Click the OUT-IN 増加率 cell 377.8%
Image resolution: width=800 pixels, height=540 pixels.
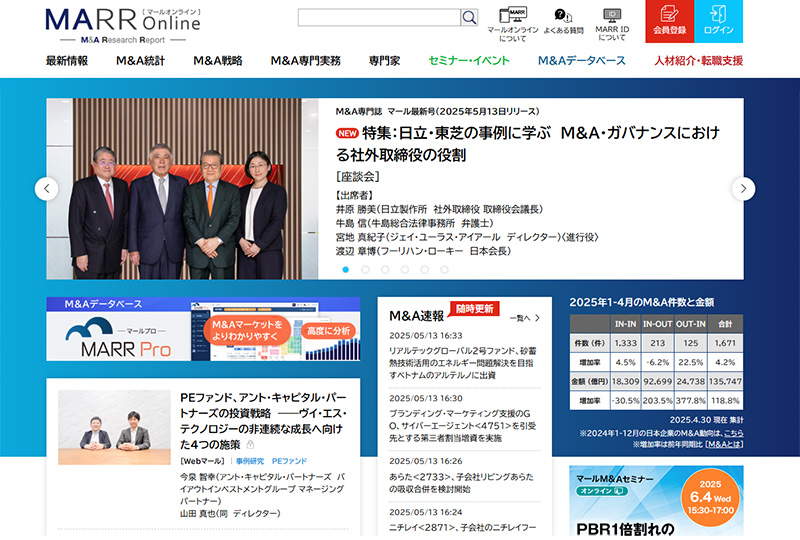click(691, 401)
